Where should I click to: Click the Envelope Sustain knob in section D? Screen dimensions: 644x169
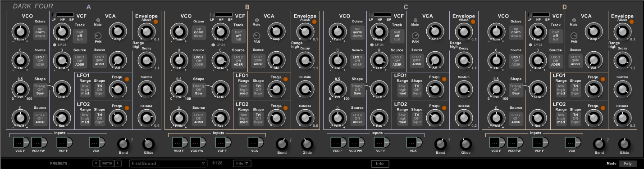(623, 89)
